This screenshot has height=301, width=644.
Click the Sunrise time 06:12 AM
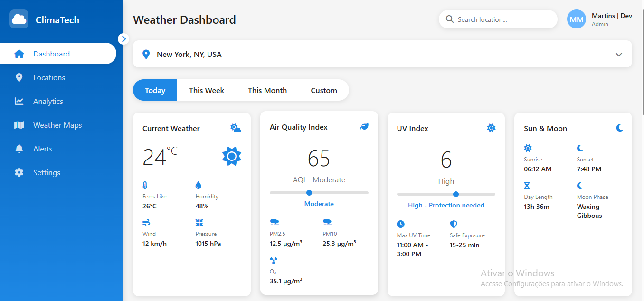[x=538, y=169]
